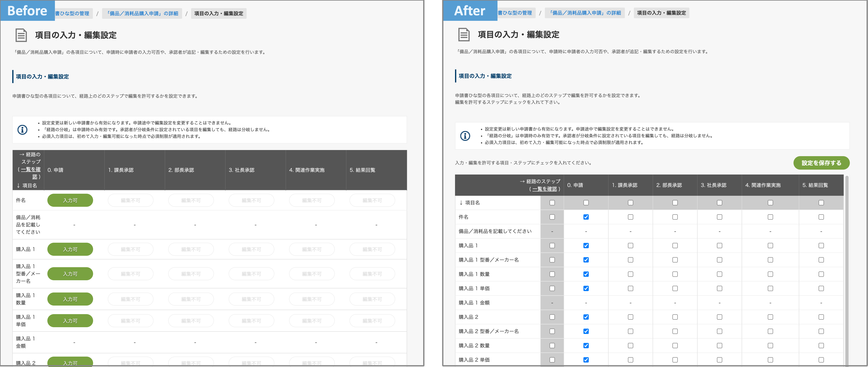Check the row-wide checkbox for 件名 in After
Viewport: 868px width, 367px height.
[x=552, y=217]
